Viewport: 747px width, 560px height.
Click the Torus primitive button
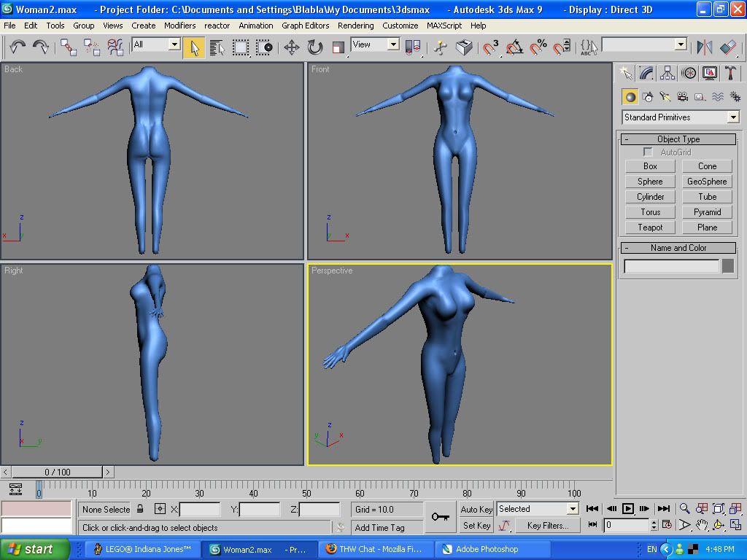click(650, 212)
